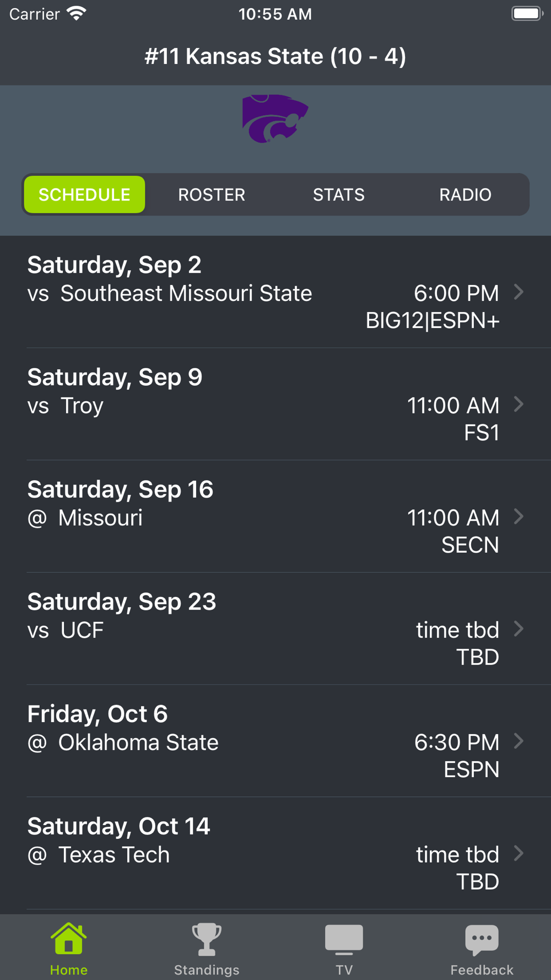The width and height of the screenshot is (551, 980).
Task: Expand the Missouri game chevron
Action: [x=518, y=516]
